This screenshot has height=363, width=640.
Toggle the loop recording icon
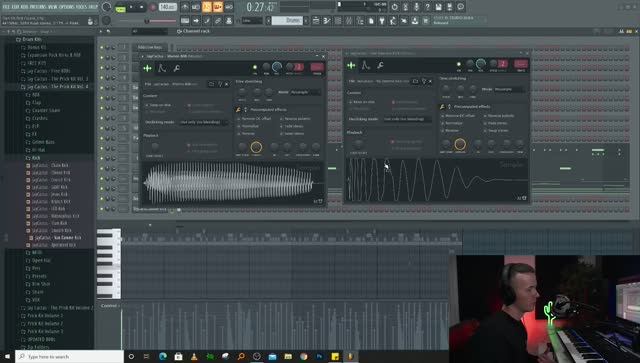click(x=229, y=7)
